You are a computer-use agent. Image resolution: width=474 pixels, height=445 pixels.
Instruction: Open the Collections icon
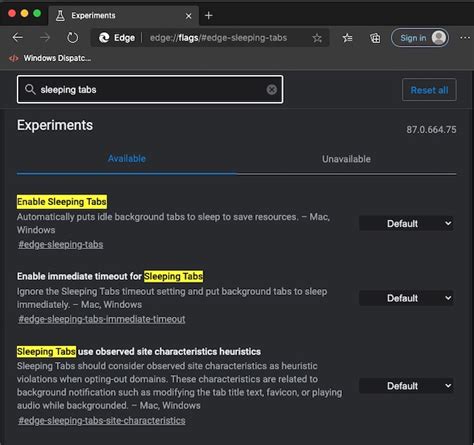click(x=375, y=38)
